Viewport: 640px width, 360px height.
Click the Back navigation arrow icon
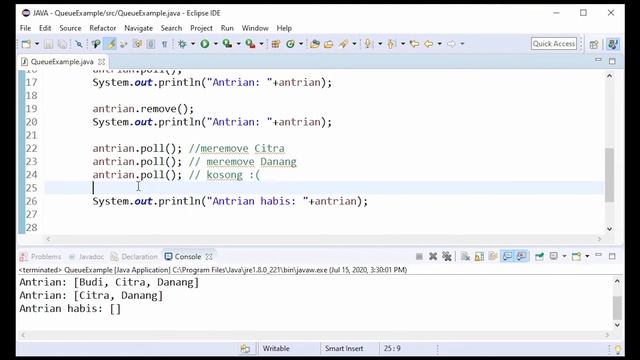click(x=429, y=44)
